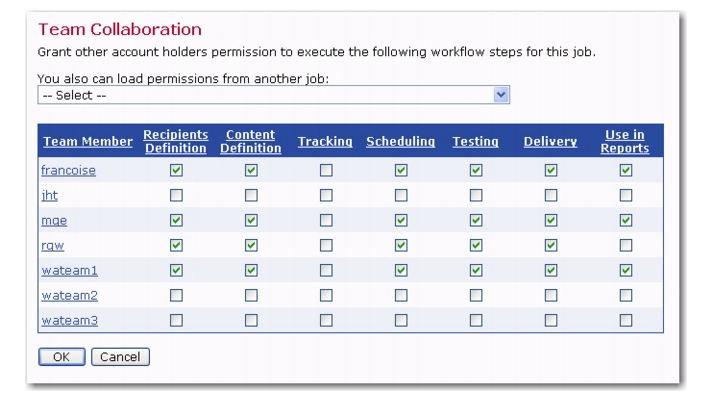The width and height of the screenshot is (712, 399).
Task: Check Testing for wateam2
Action: coord(476,296)
